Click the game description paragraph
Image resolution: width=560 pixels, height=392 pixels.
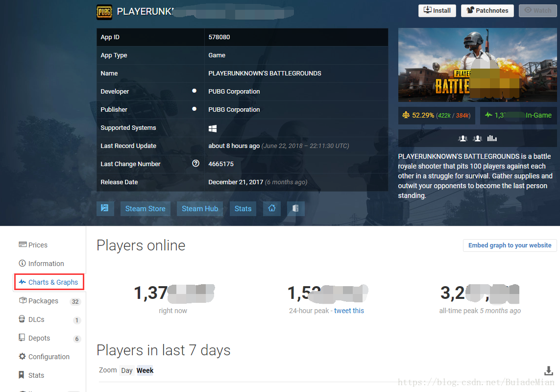tap(475, 176)
